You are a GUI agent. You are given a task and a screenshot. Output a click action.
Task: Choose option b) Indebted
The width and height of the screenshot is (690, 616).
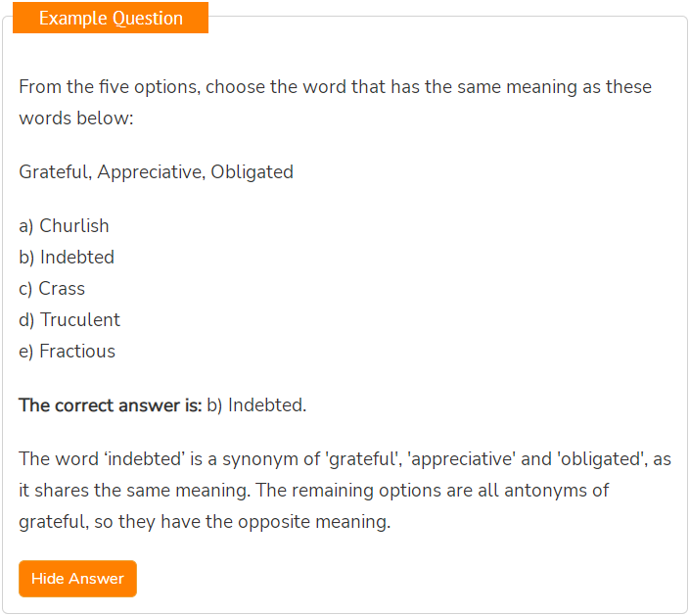coord(67,258)
